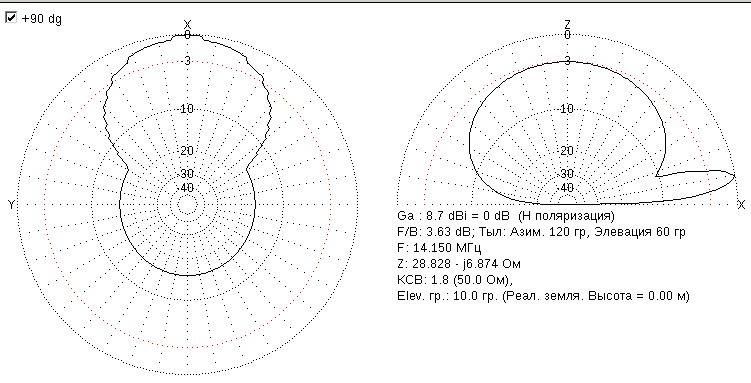The height and width of the screenshot is (383, 751).
Task: Click the X axis label right of elevation plot
Action: [x=741, y=205]
